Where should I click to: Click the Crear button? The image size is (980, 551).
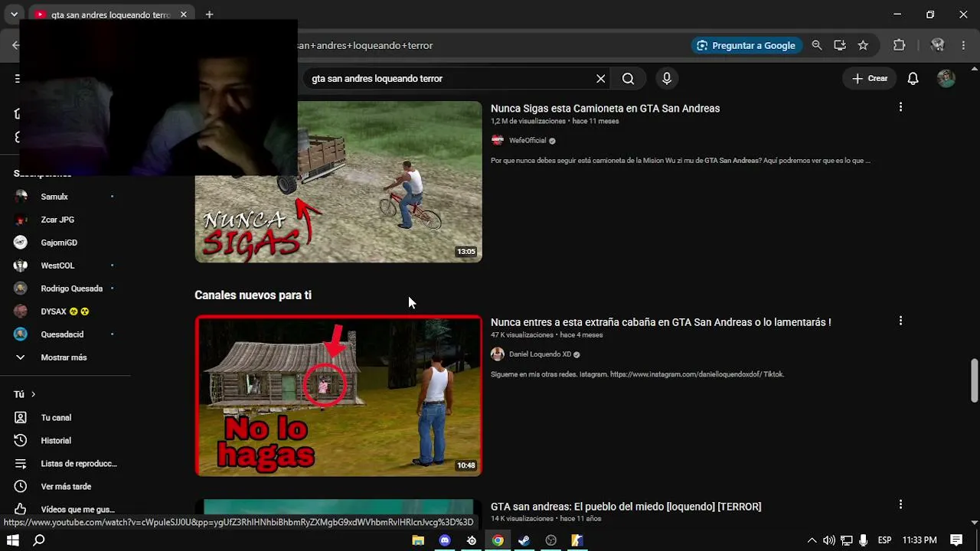(x=870, y=78)
